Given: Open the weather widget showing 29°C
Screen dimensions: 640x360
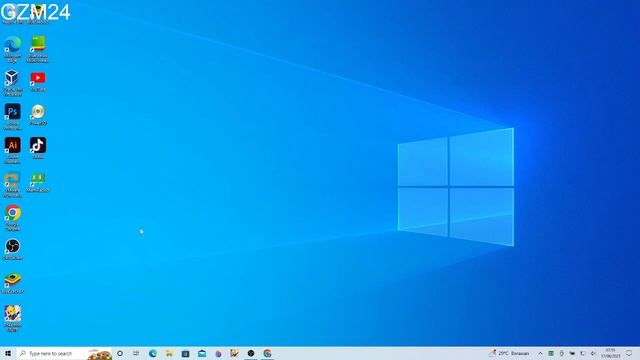Looking at the screenshot, I should coord(510,353).
